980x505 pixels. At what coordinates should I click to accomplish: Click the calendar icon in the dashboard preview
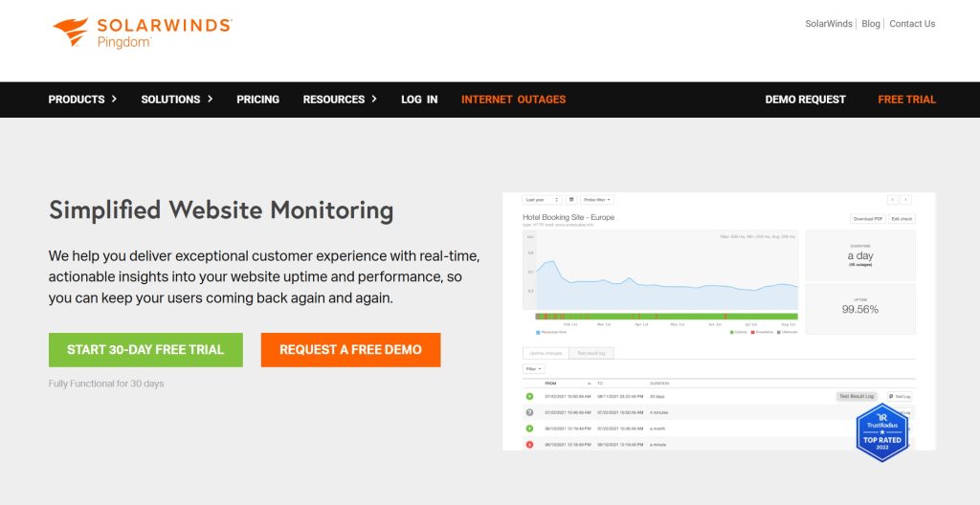(571, 200)
